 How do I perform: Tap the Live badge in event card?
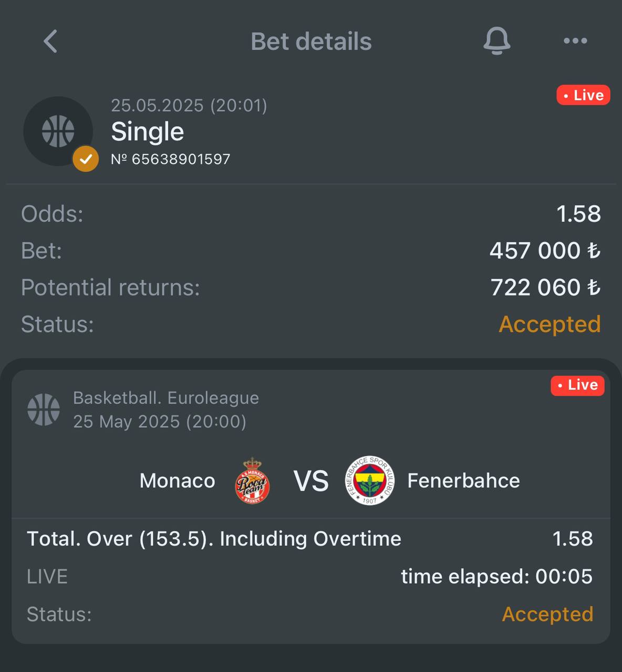(577, 385)
